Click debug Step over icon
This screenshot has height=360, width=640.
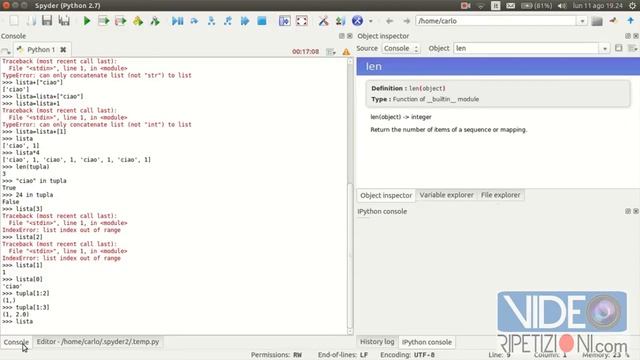point(194,21)
